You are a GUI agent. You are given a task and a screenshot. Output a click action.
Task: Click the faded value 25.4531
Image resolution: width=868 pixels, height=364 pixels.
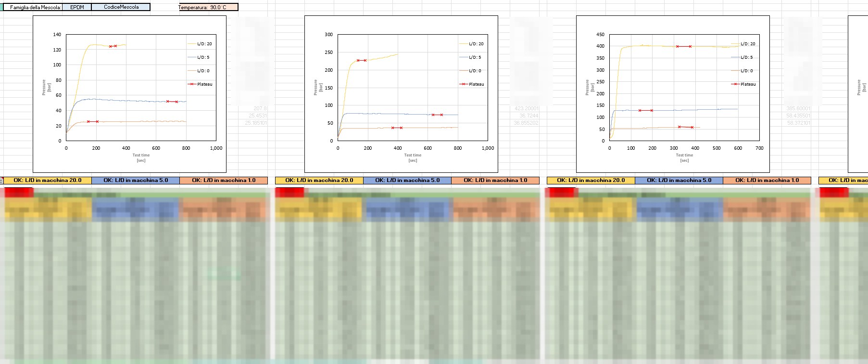(258, 116)
